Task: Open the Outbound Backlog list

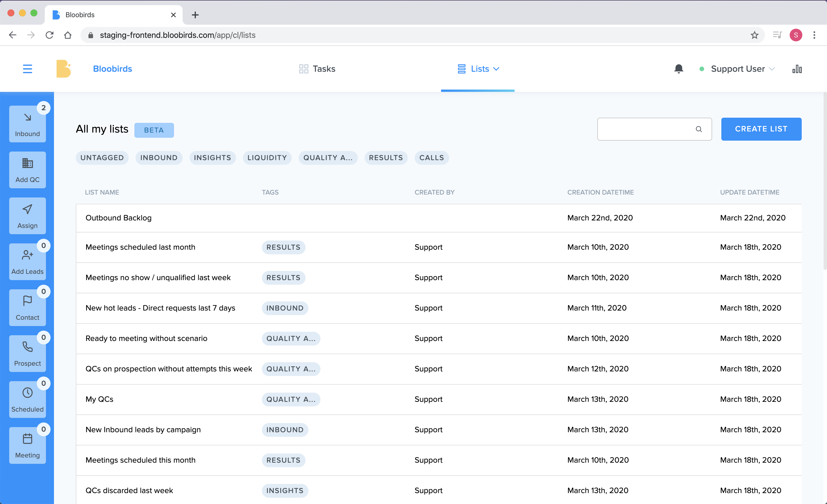Action: click(x=119, y=218)
